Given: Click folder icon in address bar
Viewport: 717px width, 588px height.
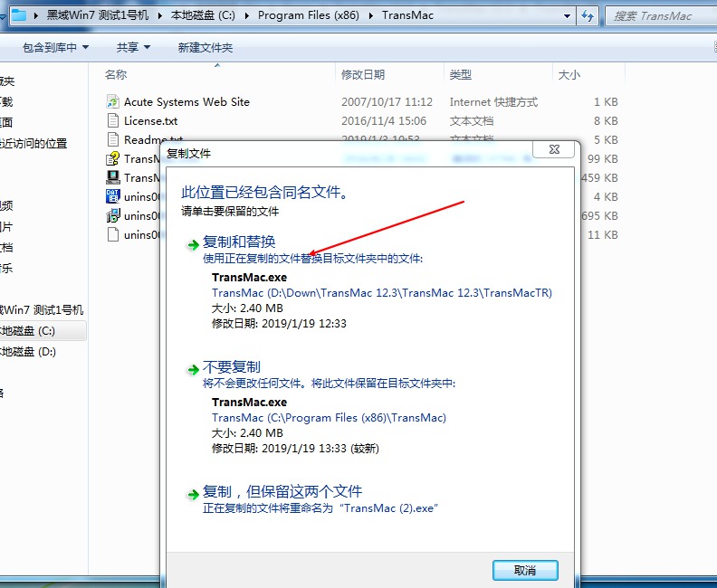Looking at the screenshot, I should (19, 15).
